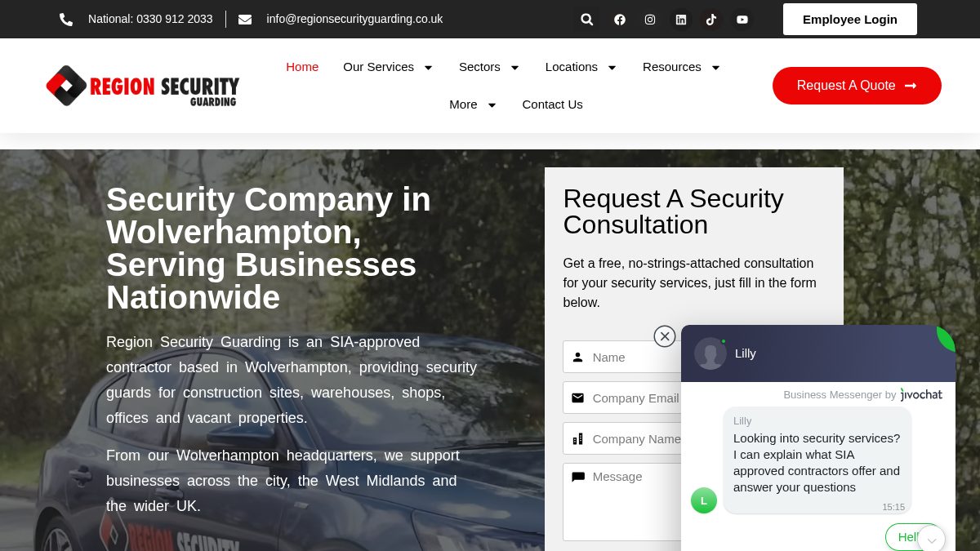Viewport: 980px width, 551px height.
Task: Focus the Company Name input field
Action: 622,438
